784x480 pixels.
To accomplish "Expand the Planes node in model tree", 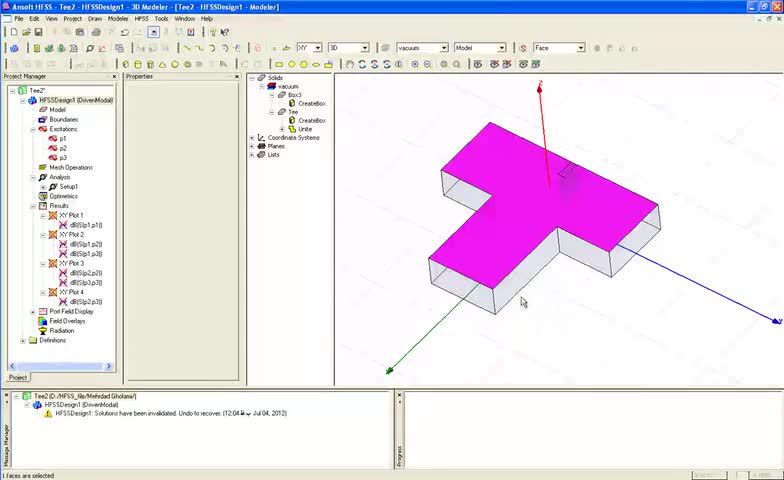I will [x=252, y=146].
